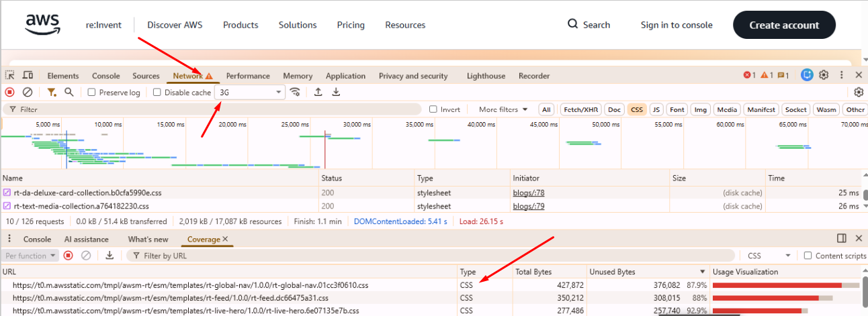Open DevTools settings gear icon
This screenshot has height=316, width=868.
click(x=824, y=75)
